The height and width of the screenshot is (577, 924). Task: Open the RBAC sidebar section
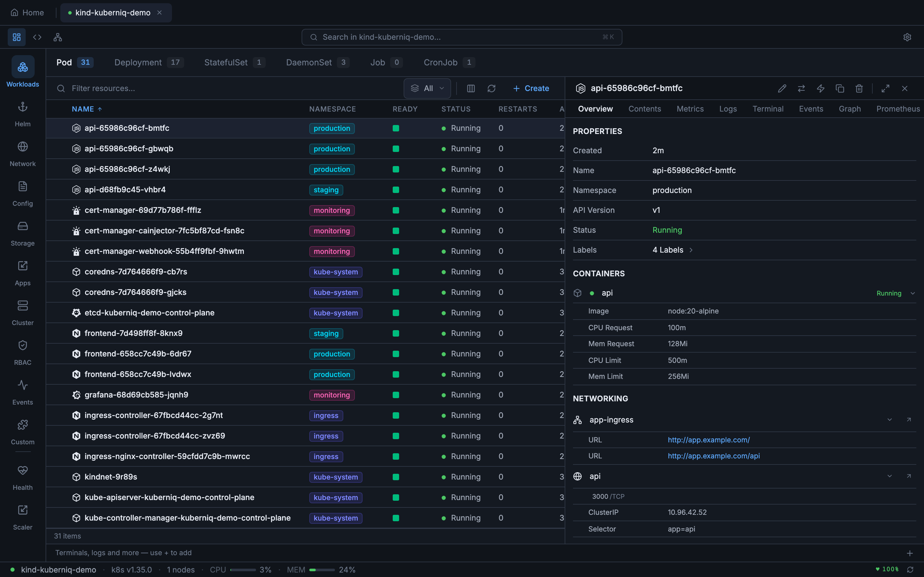tap(22, 352)
